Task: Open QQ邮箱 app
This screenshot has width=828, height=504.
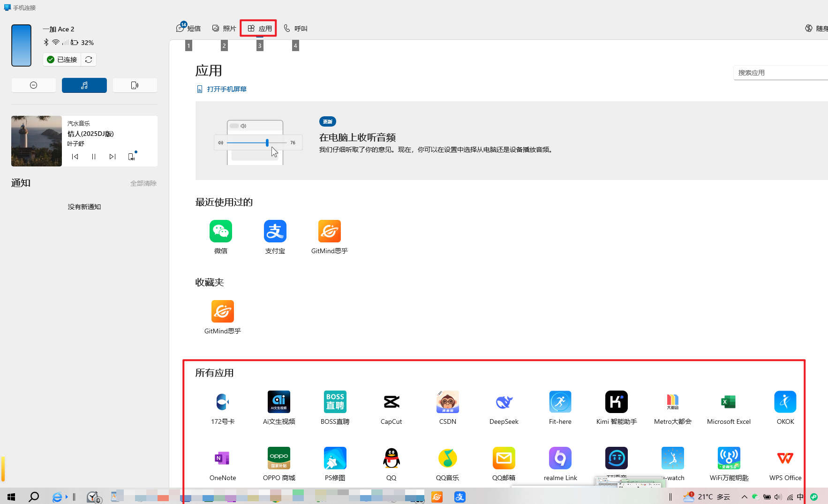Action: tap(504, 458)
